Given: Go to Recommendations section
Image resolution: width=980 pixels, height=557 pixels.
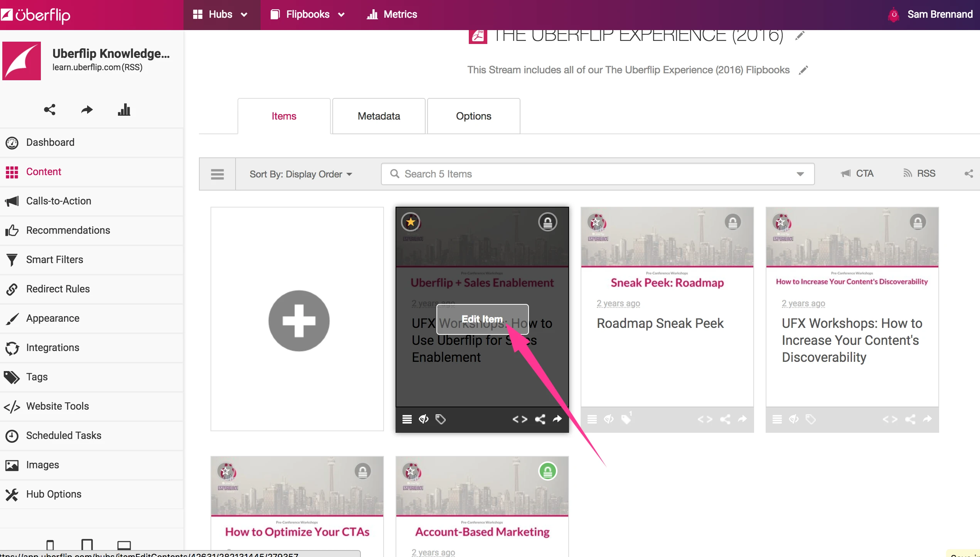Looking at the screenshot, I should pos(91,230).
